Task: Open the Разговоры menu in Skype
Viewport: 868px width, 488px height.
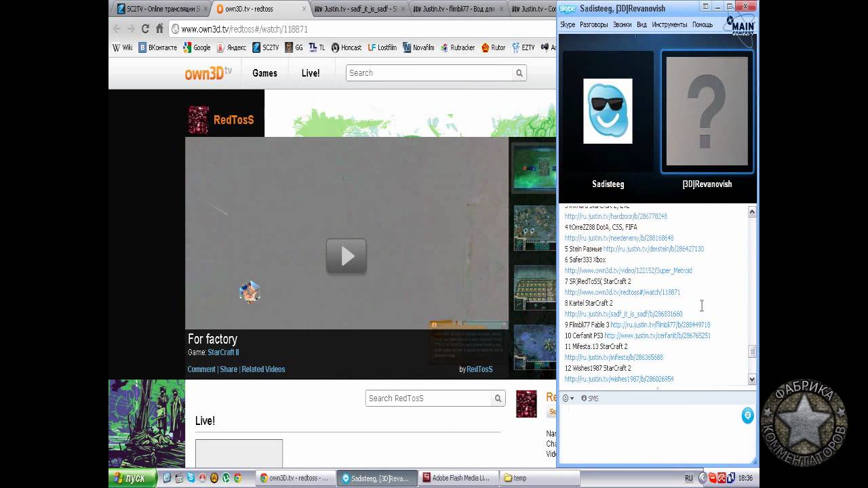Action: (x=594, y=24)
